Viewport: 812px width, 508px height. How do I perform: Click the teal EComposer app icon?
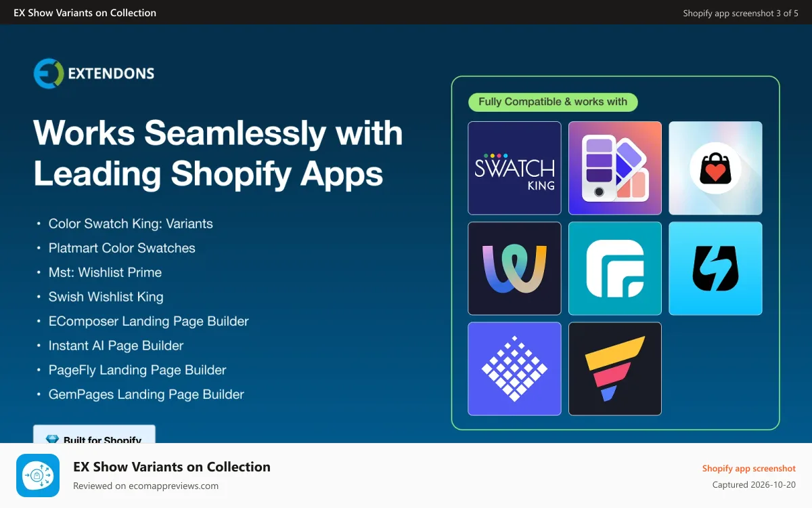click(615, 268)
